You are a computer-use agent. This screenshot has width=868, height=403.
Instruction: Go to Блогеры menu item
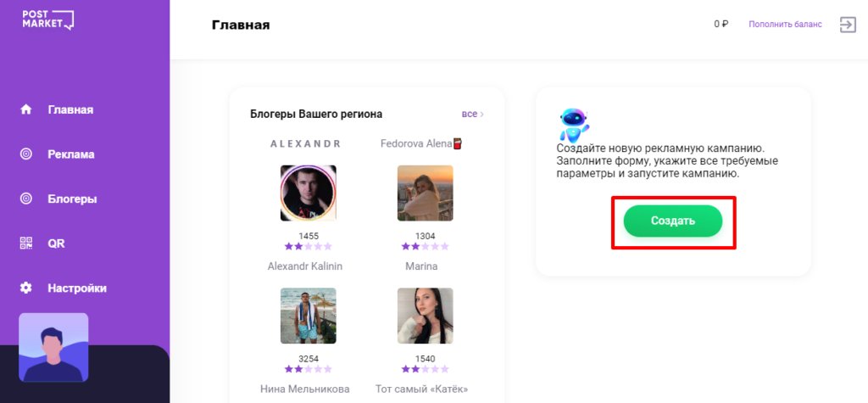(72, 199)
